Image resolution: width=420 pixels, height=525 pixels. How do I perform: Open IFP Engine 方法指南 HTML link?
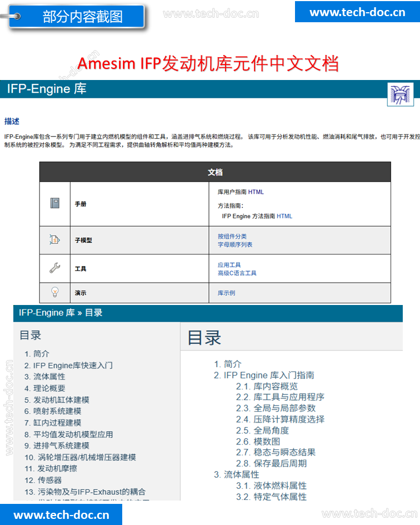[x=284, y=216]
